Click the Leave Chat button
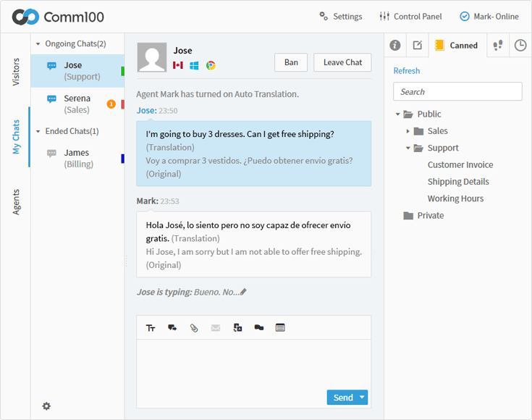Viewport: 532px width, 420px height. point(342,62)
